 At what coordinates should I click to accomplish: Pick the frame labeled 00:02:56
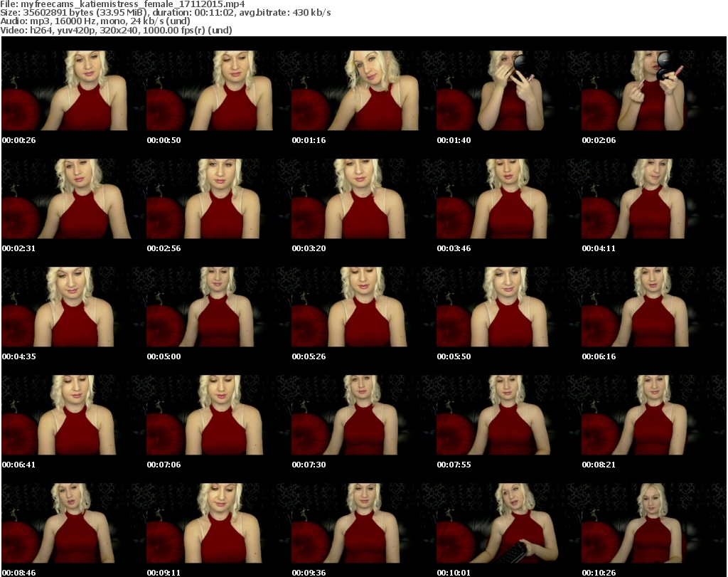[219, 198]
